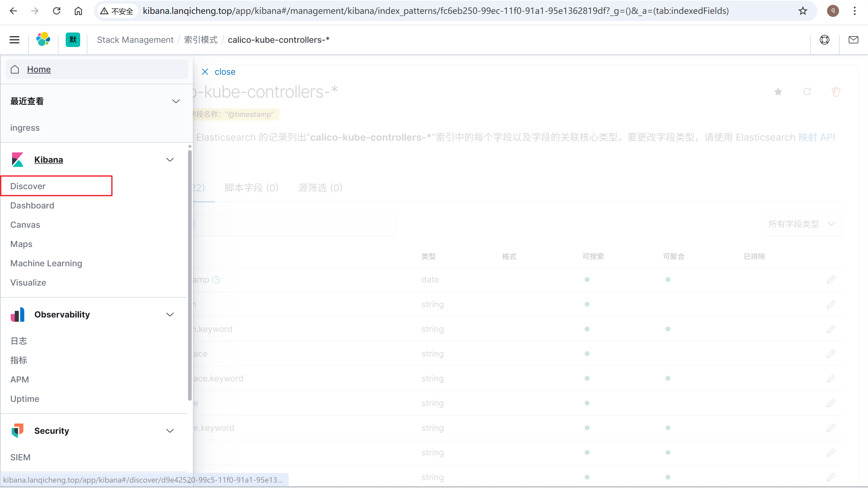The height and width of the screenshot is (488, 868).
Task: Delete the index pattern with trash icon
Action: [x=836, y=92]
